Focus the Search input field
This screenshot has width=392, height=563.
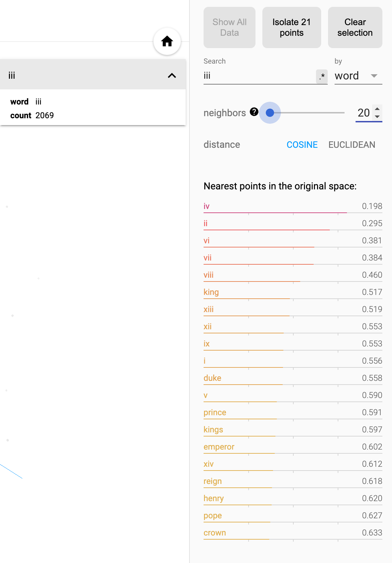(x=259, y=76)
